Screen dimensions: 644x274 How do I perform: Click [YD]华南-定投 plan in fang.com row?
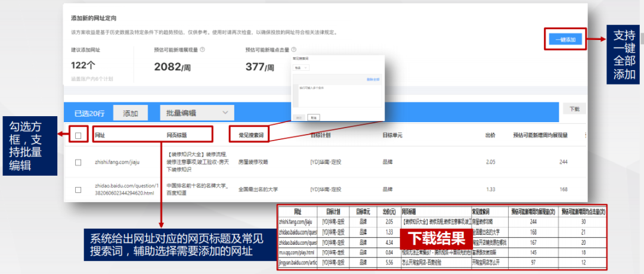point(326,162)
